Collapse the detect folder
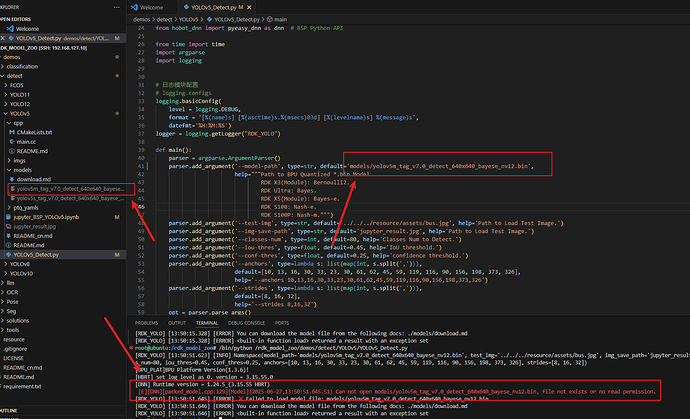Image resolution: width=690 pixels, height=419 pixels. pyautogui.click(x=14, y=76)
